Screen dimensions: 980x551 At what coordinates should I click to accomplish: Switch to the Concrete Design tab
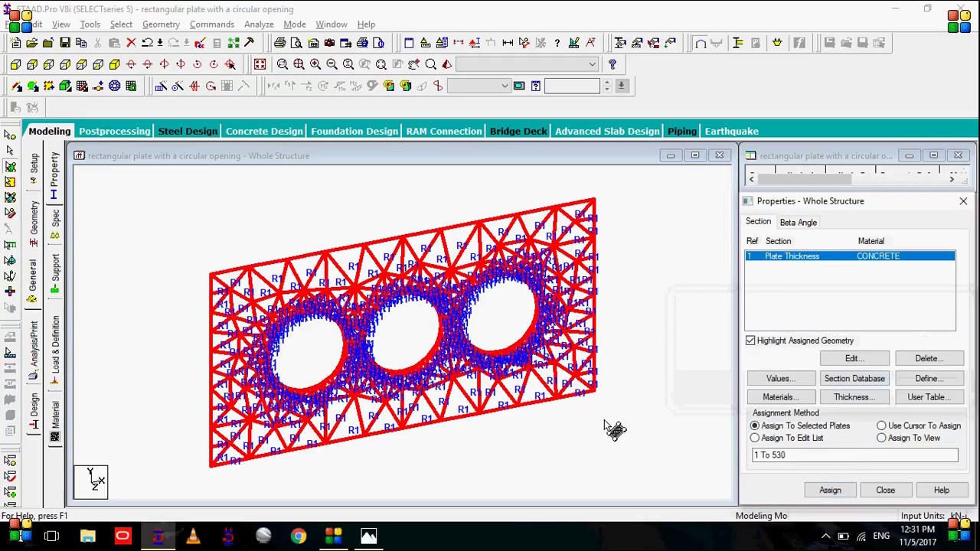[264, 131]
